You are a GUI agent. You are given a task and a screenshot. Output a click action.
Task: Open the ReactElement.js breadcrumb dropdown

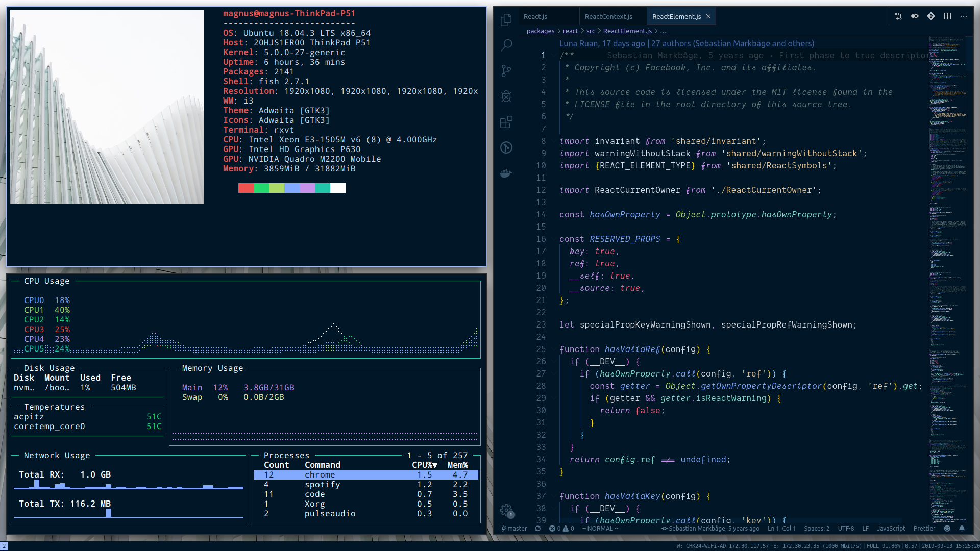tap(627, 31)
